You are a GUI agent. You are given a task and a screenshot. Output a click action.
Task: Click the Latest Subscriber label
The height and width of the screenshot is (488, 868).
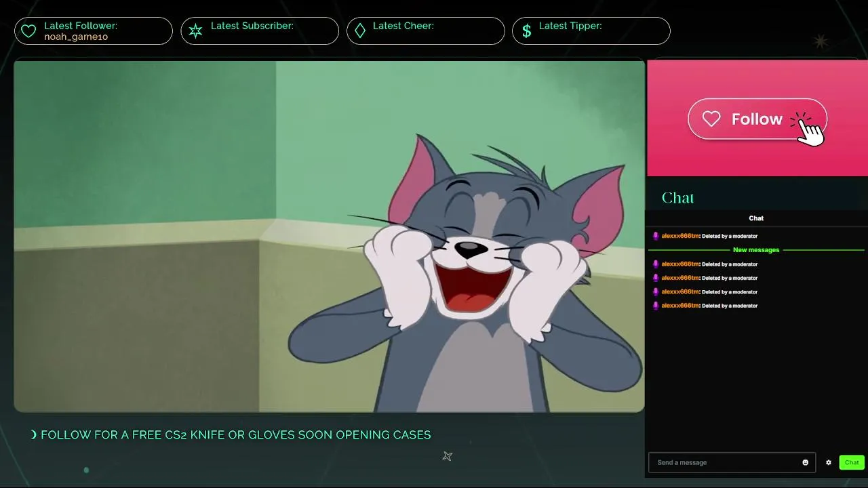tap(252, 26)
